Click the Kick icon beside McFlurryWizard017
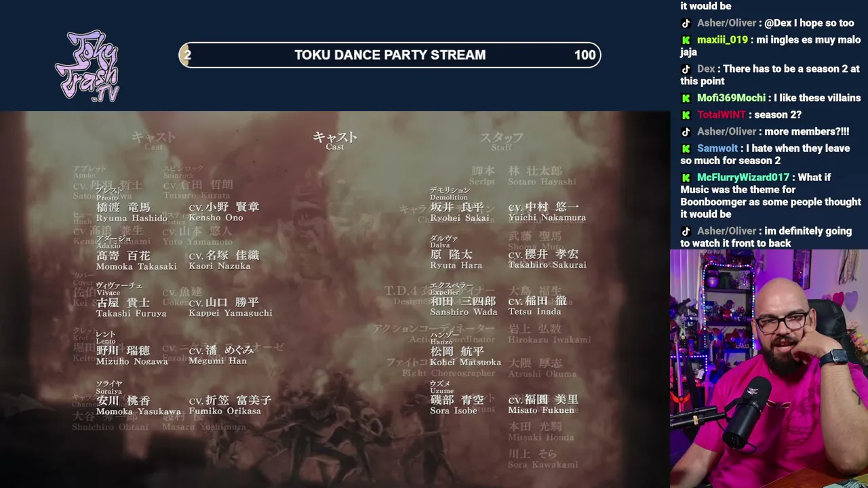Image resolution: width=868 pixels, height=488 pixels. tap(686, 178)
